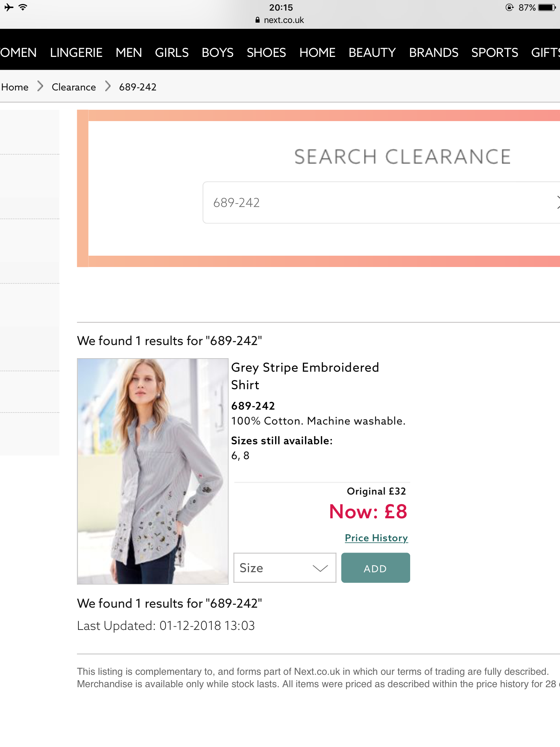Click the search arrow in clearance search box
Screen dimensions: 560x747
(557, 202)
